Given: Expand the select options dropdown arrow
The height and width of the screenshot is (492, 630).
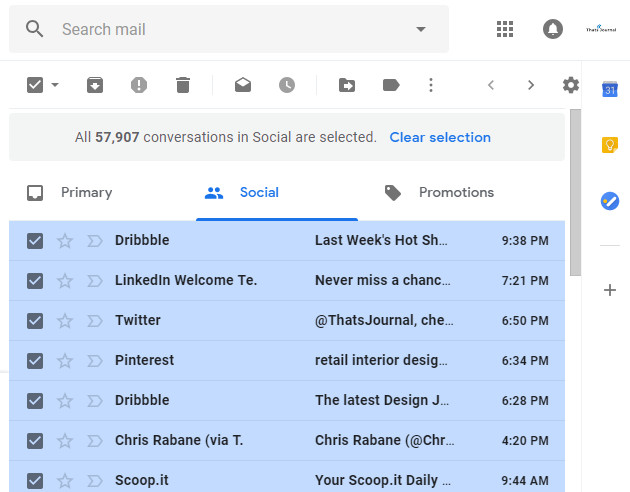Looking at the screenshot, I should coord(55,85).
